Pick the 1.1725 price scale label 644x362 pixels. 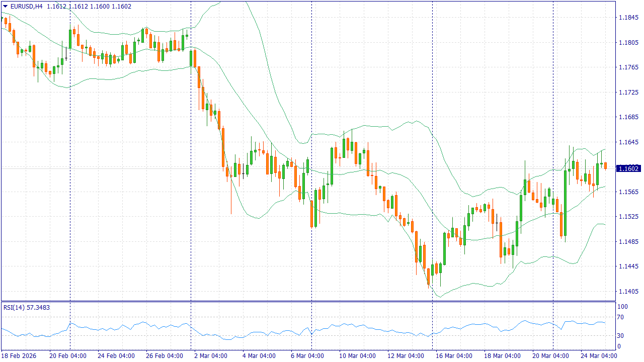[629, 93]
